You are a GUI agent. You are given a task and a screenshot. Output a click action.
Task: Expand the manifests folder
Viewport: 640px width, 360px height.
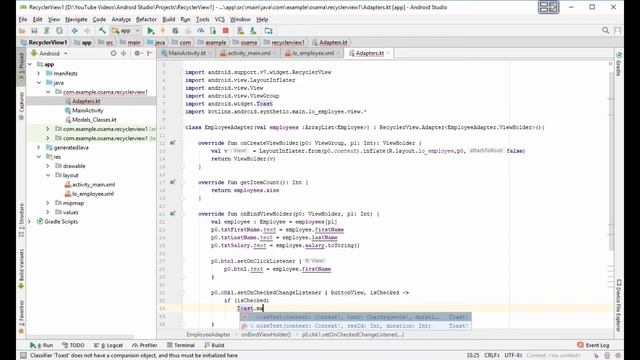click(39, 73)
